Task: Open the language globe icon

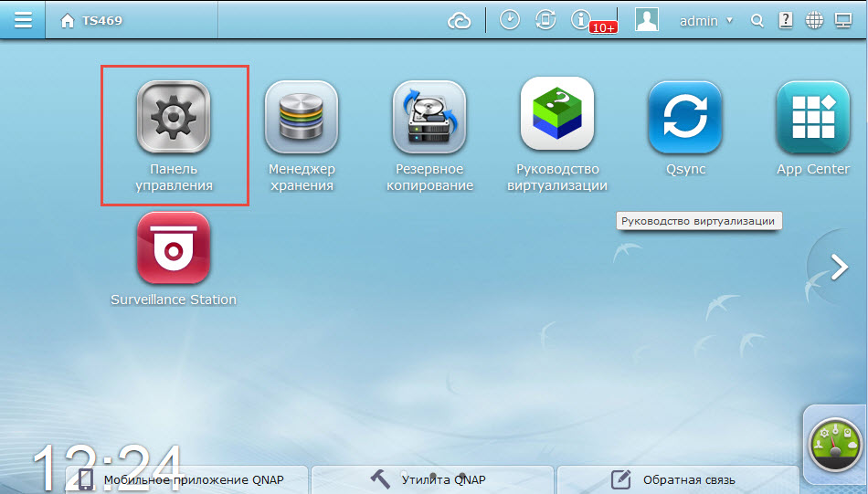Action: [x=814, y=20]
